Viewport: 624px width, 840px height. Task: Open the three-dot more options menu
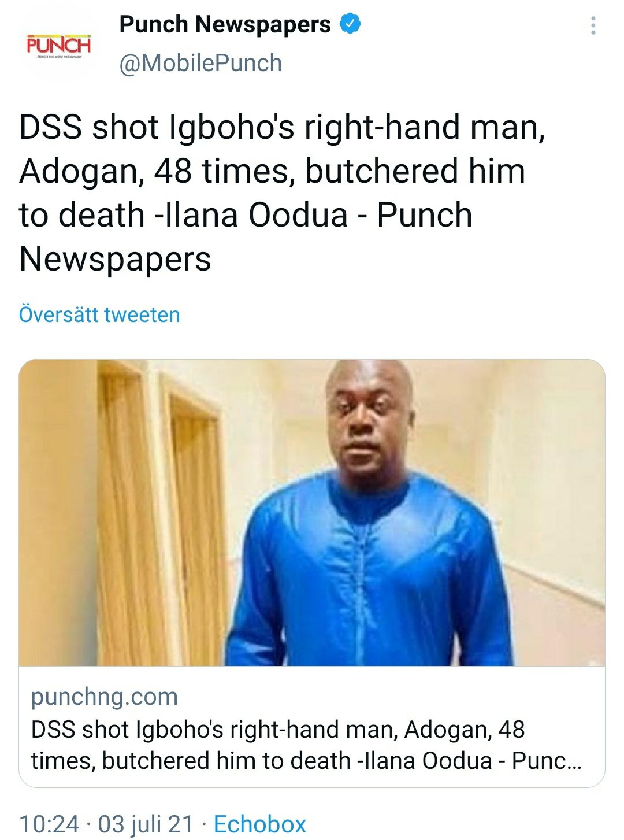click(x=593, y=26)
